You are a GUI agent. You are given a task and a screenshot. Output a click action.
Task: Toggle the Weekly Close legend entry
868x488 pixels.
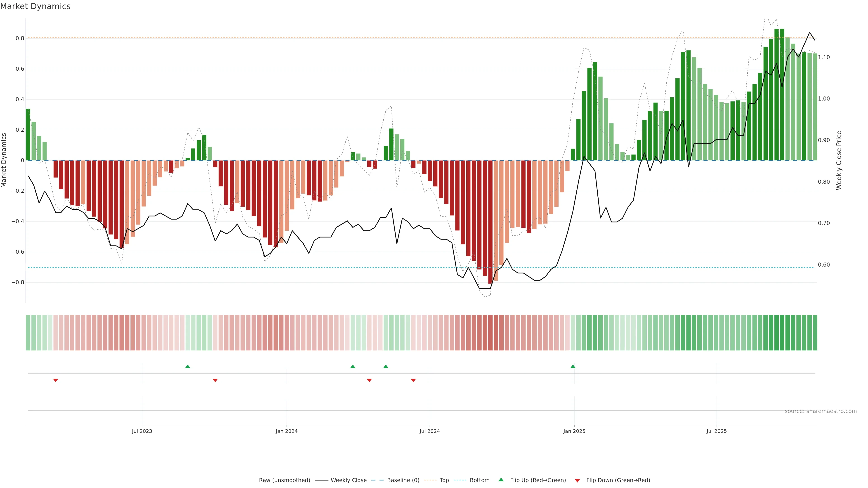(348, 480)
